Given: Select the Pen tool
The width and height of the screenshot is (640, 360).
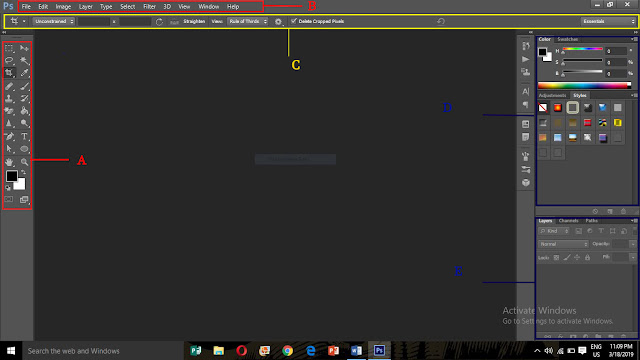Looking at the screenshot, I should [9, 136].
